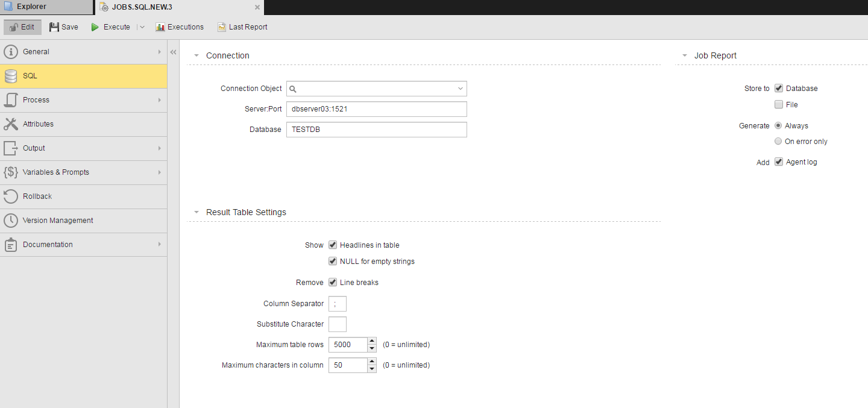
Task: Select the On error only radio button
Action: (778, 141)
